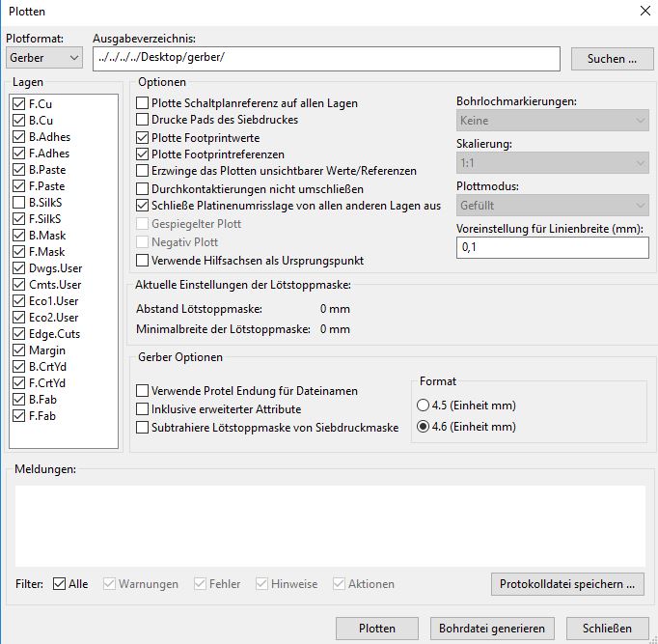
Task: Uncheck Schließe Platinenumrisslage von allen anderen Lagen aus
Action: tap(142, 206)
